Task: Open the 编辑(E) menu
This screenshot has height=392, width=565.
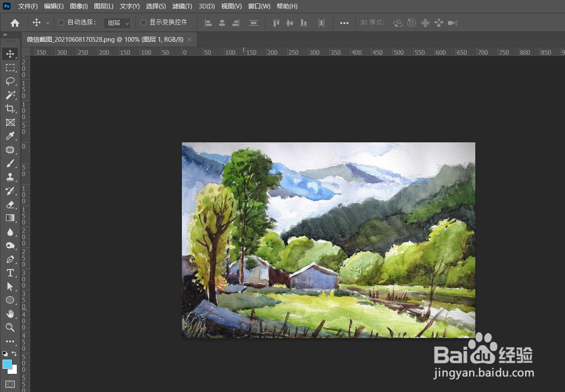Action: coord(54,6)
